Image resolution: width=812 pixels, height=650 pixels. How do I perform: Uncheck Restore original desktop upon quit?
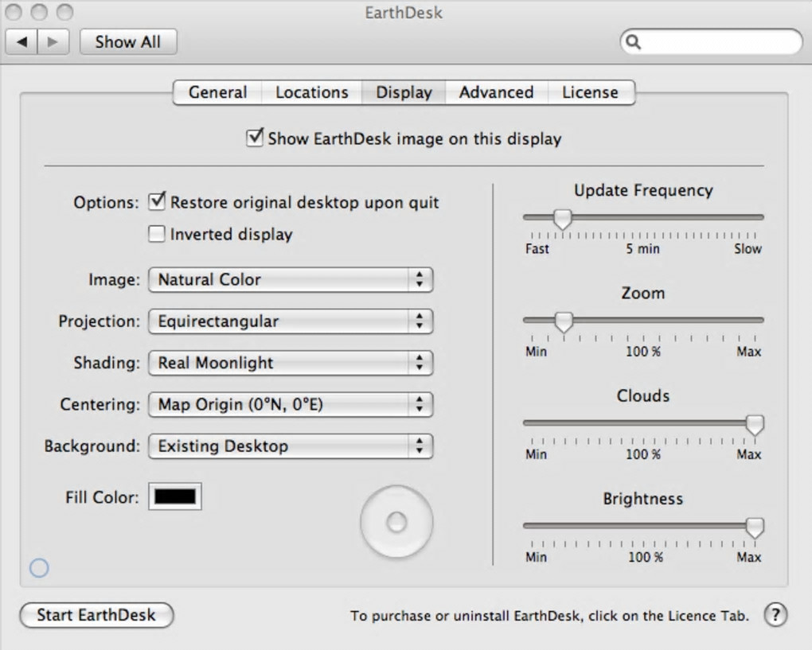(158, 202)
